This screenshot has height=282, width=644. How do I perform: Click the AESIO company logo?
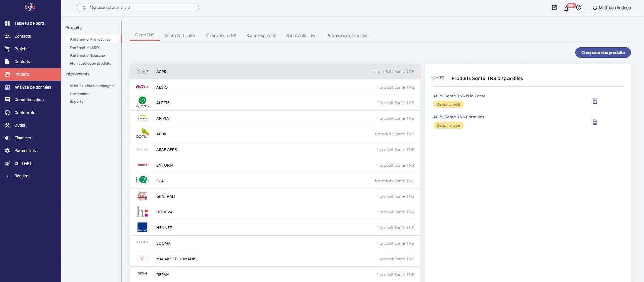pos(142,87)
